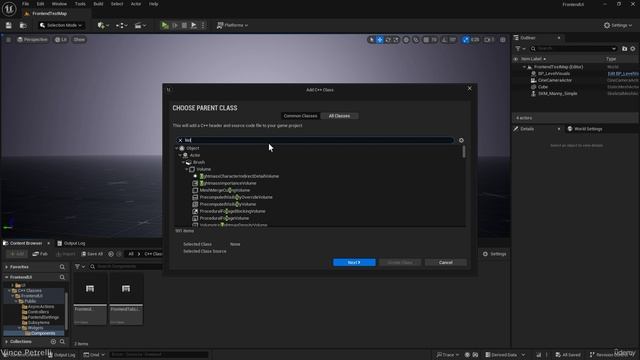This screenshot has height=360, width=640.
Task: Open the viewport hamburger options menu
Action: pos(8,40)
